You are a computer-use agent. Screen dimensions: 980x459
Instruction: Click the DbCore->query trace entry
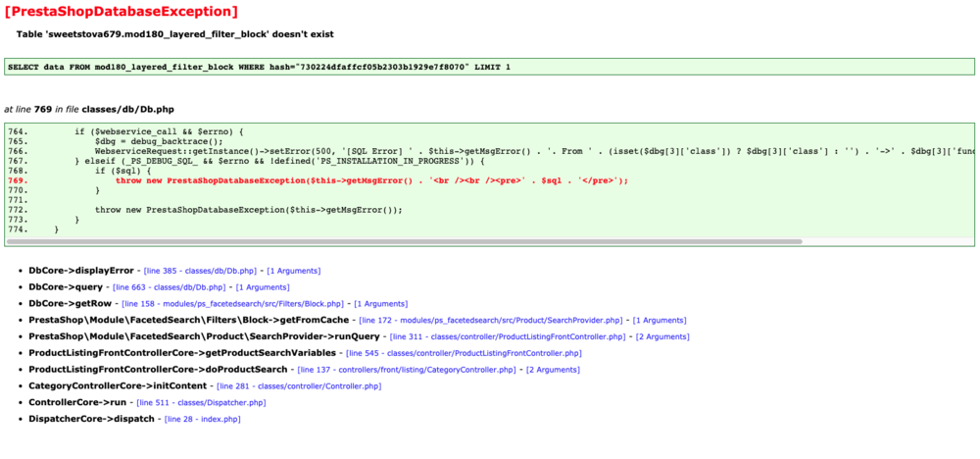pos(66,287)
